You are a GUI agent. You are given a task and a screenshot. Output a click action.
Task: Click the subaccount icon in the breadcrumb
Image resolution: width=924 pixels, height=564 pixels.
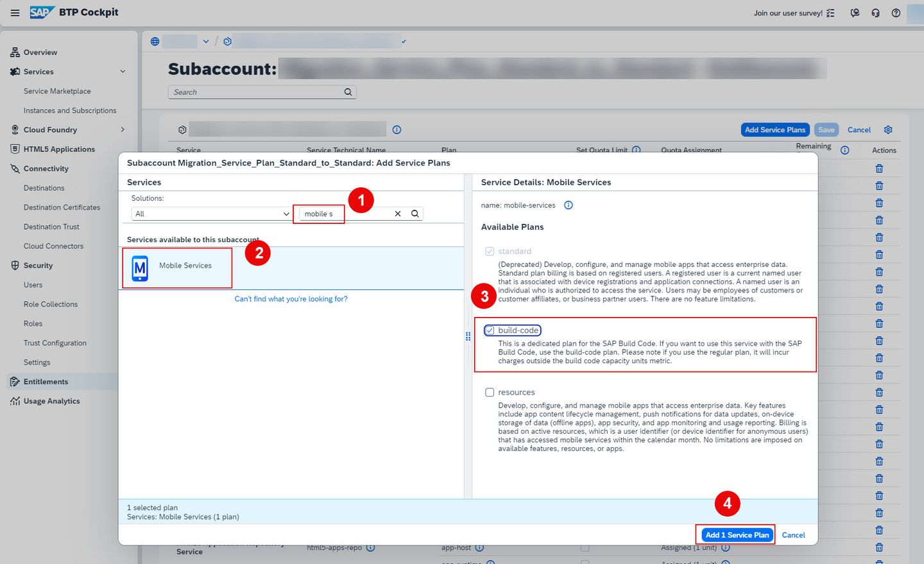[x=227, y=42]
